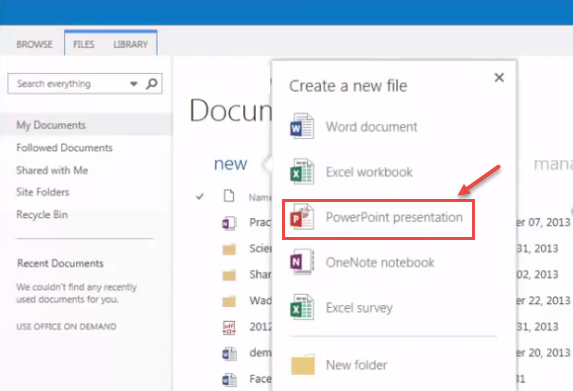573x391 pixels.
Task: Click the Recent Documents heading
Action: (x=60, y=263)
